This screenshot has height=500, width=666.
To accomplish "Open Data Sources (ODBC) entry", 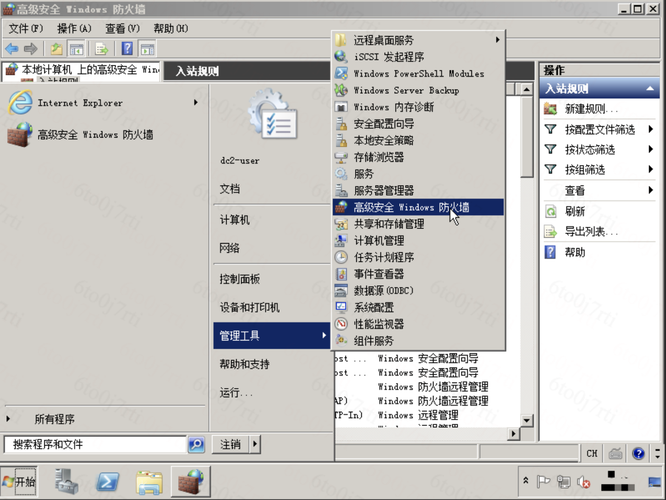I will click(418, 291).
